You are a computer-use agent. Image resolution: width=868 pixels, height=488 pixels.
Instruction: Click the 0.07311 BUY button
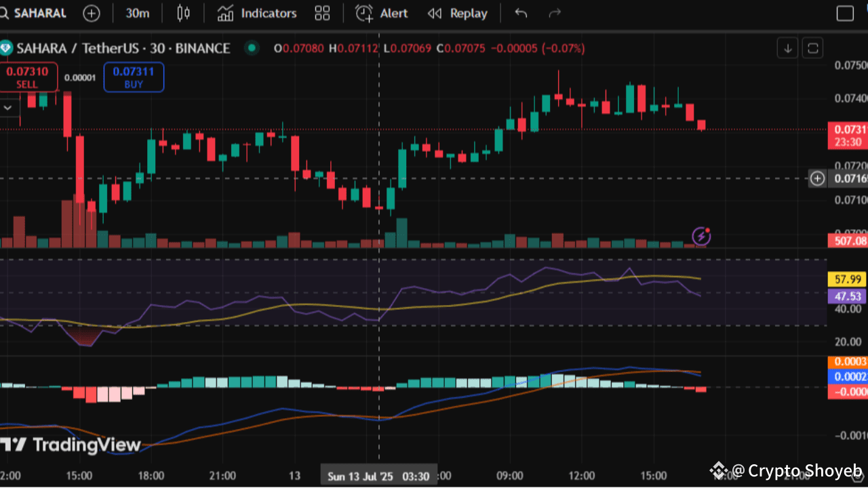pyautogui.click(x=134, y=77)
